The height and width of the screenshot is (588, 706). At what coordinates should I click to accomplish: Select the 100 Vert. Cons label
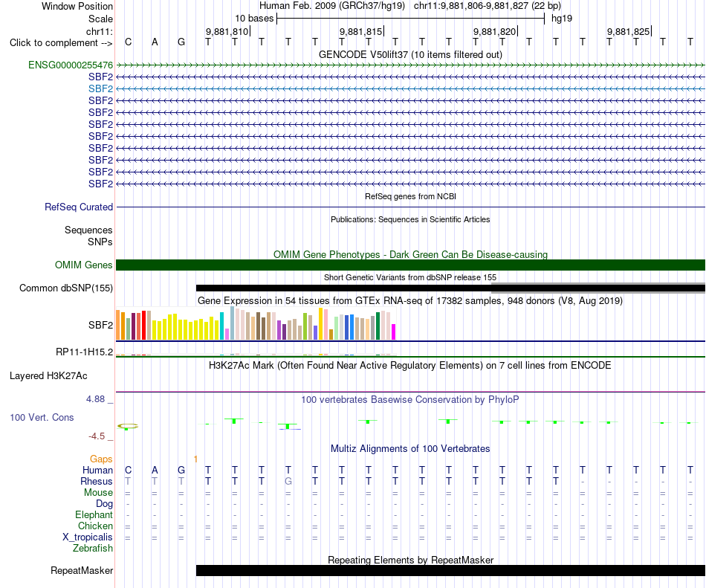pos(42,417)
